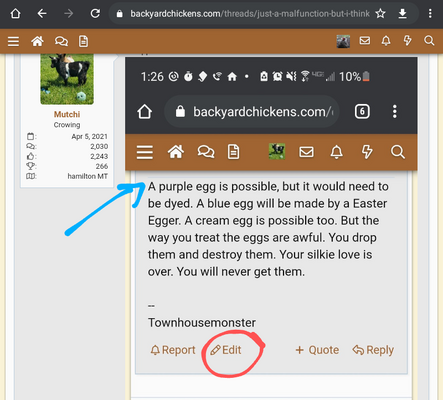Open Mutchi's goat avatar image
Viewport: 443px width, 400px height.
pyautogui.click(x=67, y=79)
